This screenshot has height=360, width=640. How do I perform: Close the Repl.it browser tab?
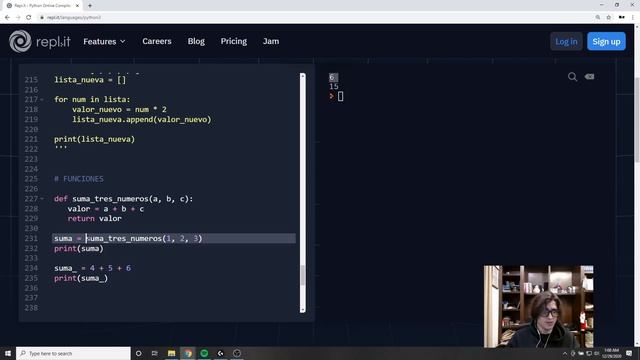(77, 6)
